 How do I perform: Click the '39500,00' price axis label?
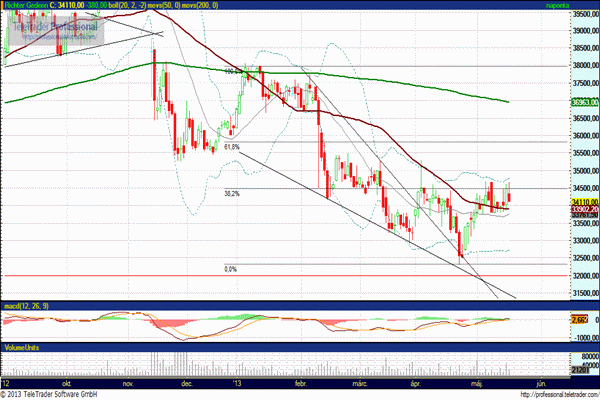point(585,14)
